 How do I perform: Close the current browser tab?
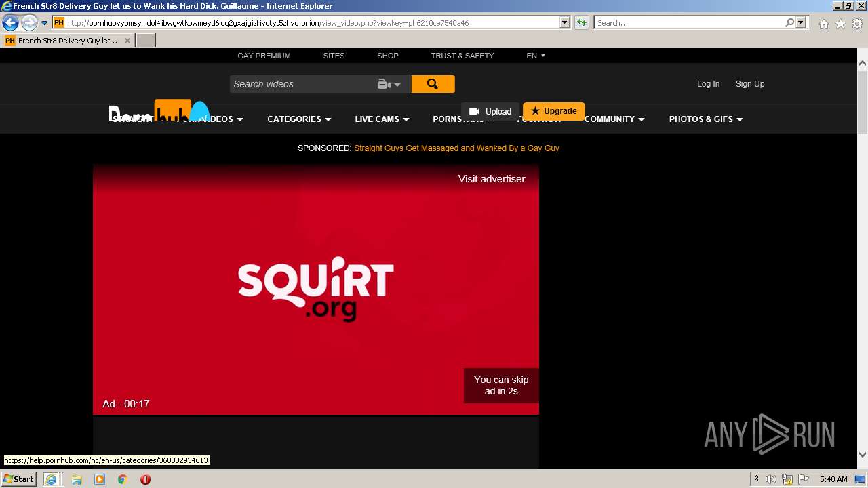click(127, 41)
